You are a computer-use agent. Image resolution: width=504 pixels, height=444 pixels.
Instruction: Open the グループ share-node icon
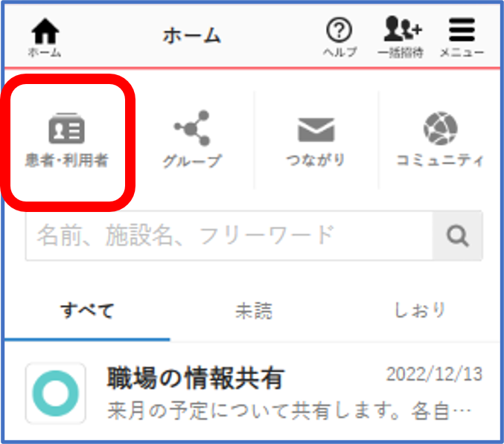click(192, 128)
